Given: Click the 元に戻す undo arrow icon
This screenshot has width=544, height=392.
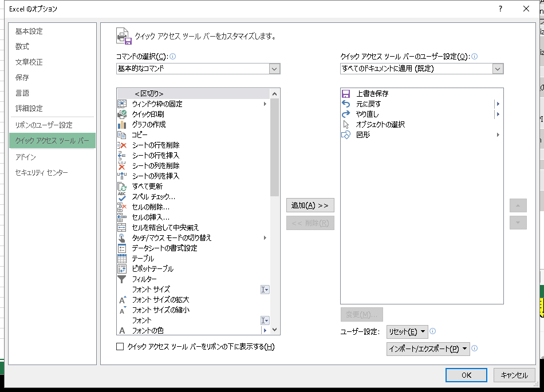Looking at the screenshot, I should (346, 104).
